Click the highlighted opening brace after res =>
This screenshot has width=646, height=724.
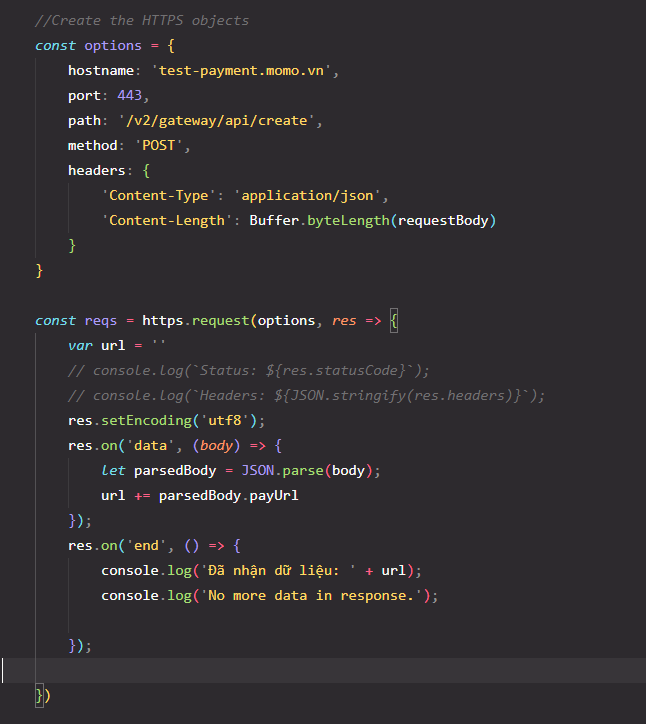point(393,320)
